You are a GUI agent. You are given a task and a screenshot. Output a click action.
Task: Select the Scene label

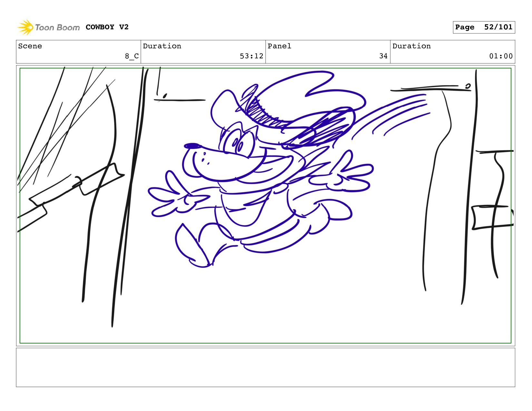point(30,46)
